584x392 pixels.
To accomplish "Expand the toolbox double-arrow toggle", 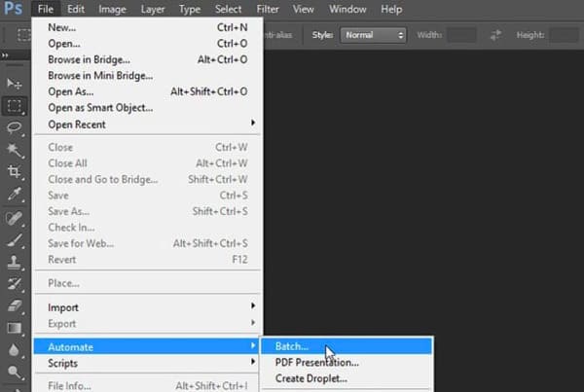I will [x=5, y=55].
